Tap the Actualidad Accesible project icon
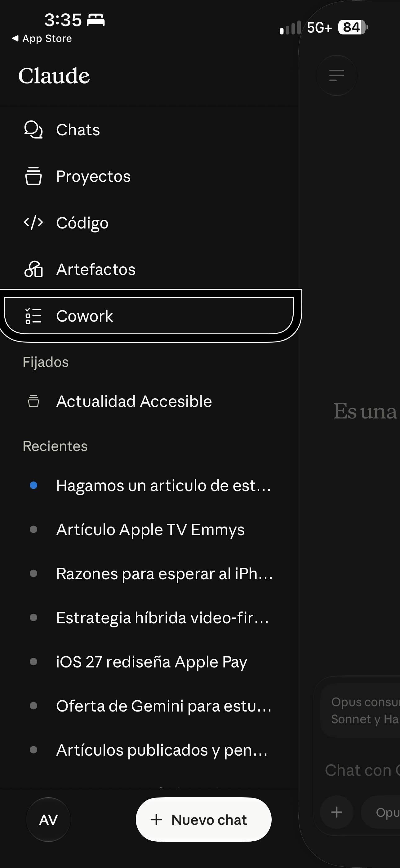This screenshot has height=868, width=400. (33, 401)
